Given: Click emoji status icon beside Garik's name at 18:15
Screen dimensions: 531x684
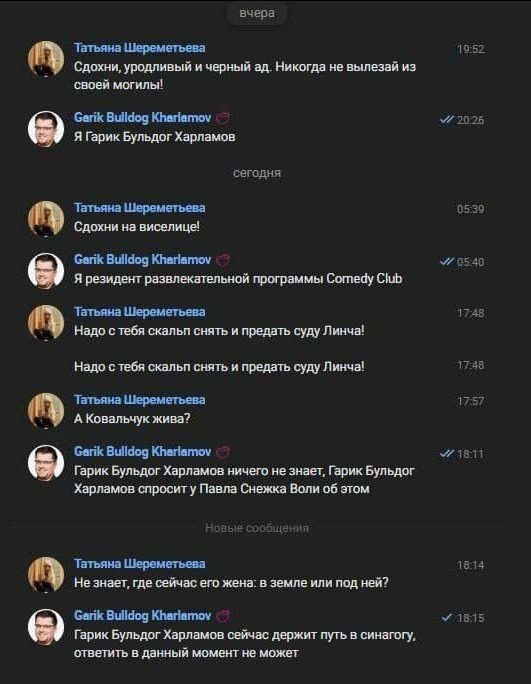Looking at the screenshot, I should 223,616.
